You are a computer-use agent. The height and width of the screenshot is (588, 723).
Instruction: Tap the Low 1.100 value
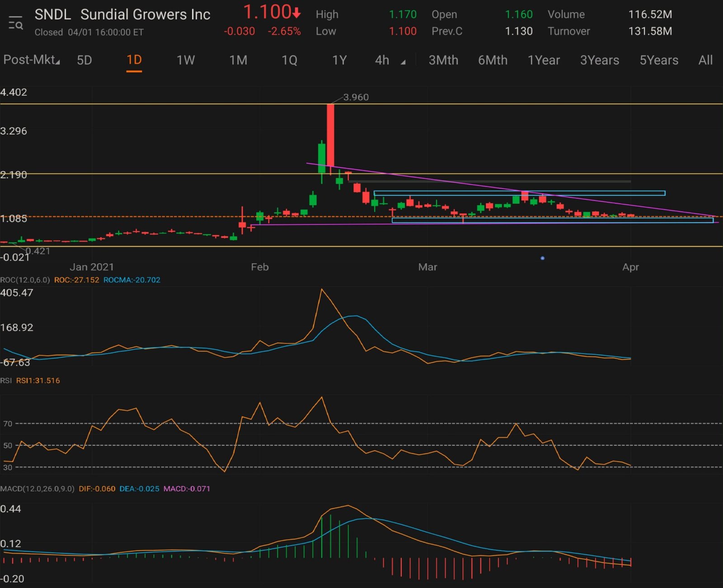[403, 31]
